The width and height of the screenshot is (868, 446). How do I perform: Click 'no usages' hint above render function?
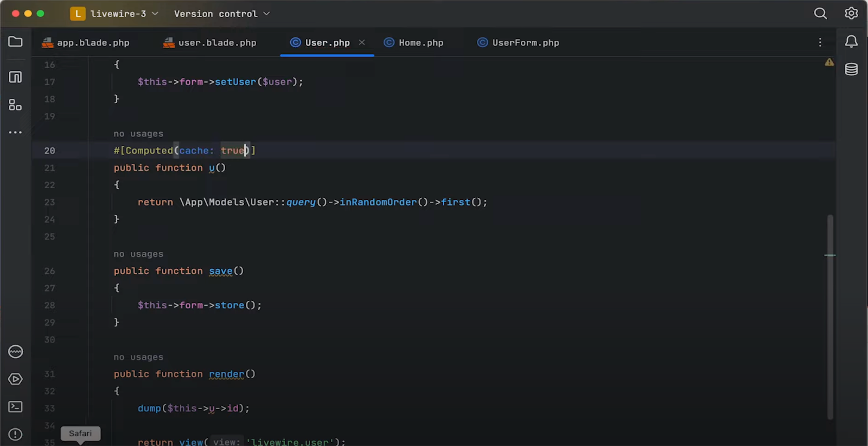coord(138,357)
